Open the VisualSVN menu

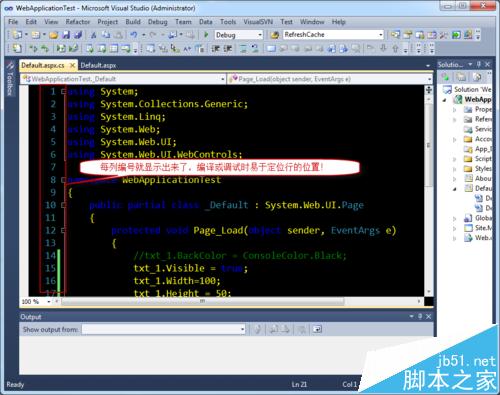[258, 22]
